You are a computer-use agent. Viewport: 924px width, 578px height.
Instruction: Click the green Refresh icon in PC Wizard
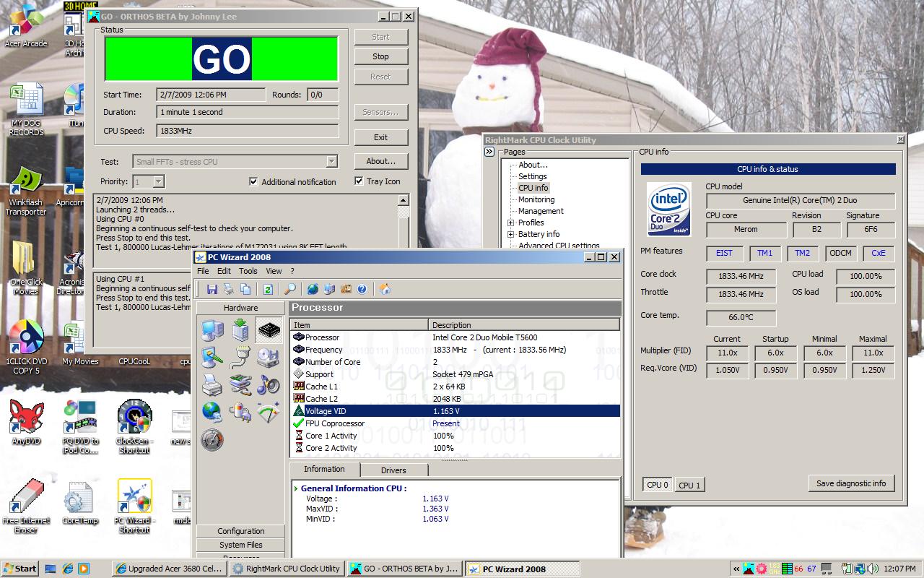pos(268,289)
